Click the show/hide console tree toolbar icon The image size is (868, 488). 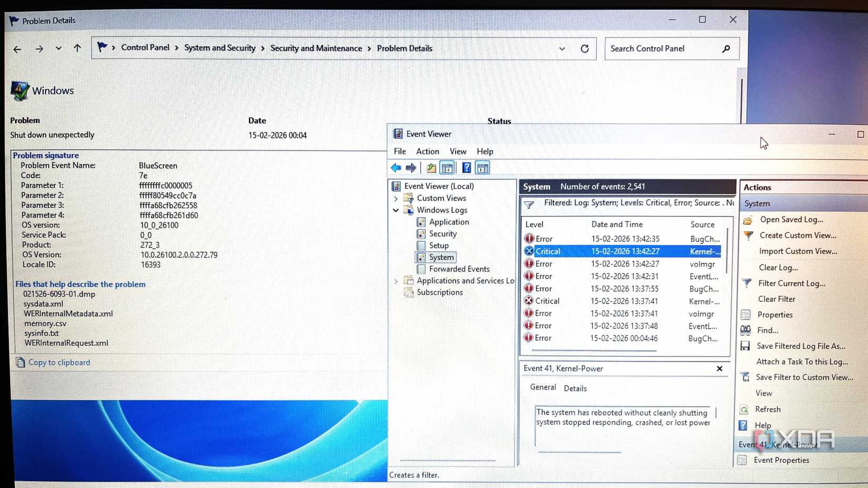click(x=447, y=168)
